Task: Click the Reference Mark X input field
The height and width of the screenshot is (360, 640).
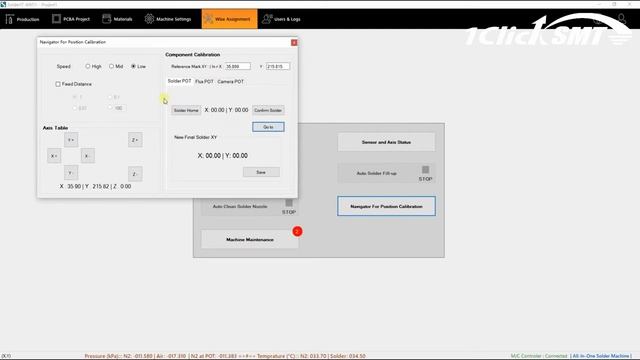Action: tap(238, 66)
